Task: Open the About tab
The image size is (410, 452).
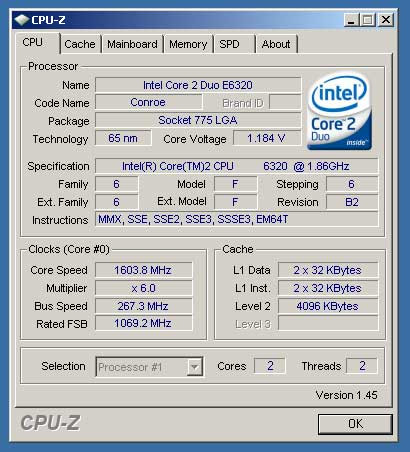Action: (276, 44)
